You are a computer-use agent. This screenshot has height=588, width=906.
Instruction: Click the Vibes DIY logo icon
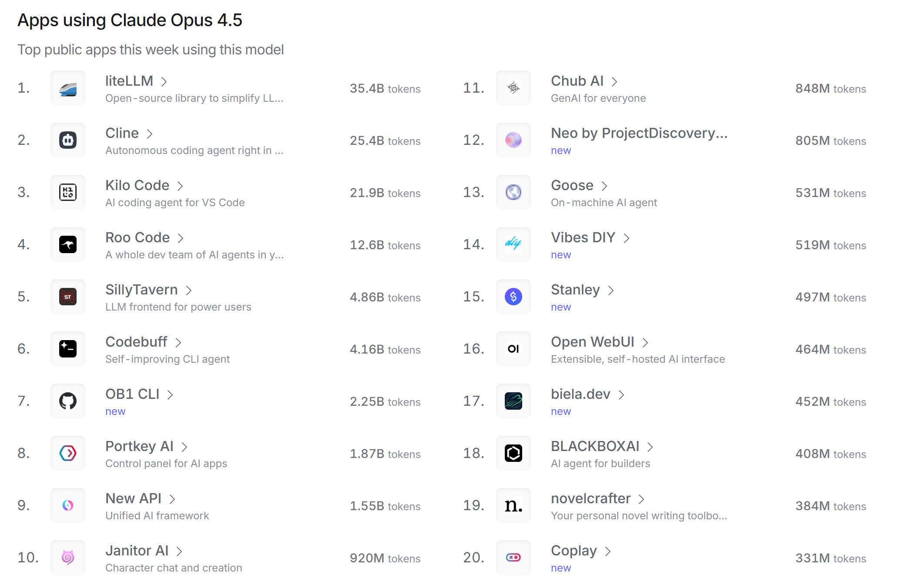point(513,245)
